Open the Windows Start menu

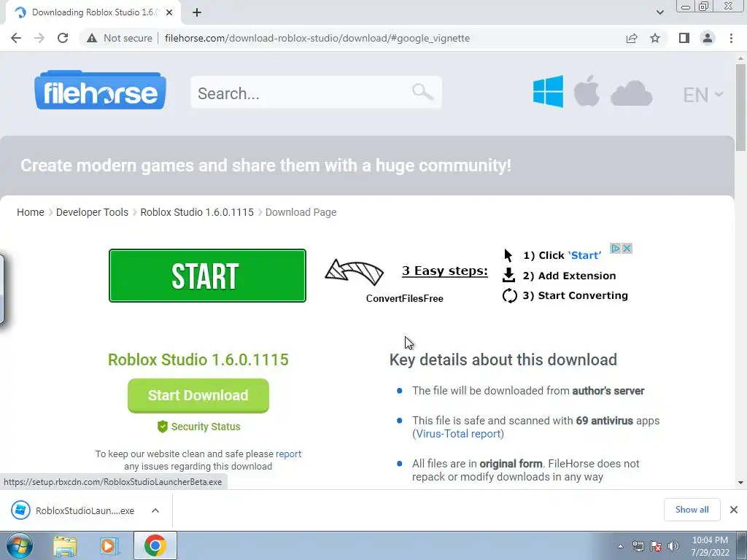coord(20,545)
